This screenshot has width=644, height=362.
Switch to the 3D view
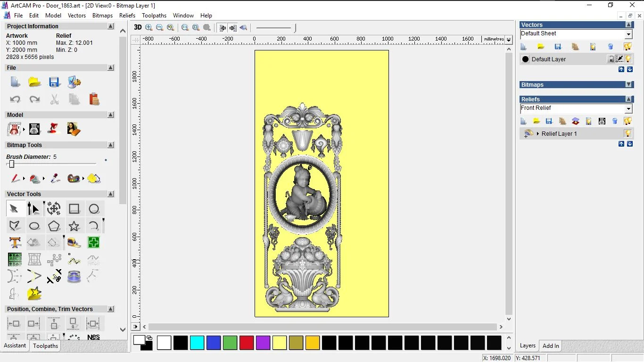(138, 27)
